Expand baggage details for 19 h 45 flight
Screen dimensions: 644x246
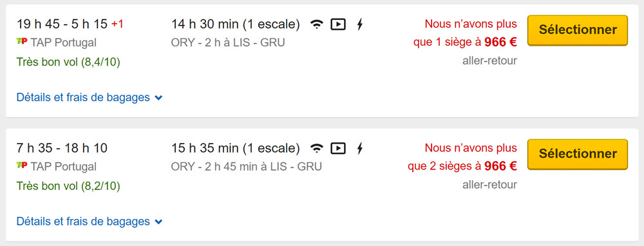coord(90,98)
